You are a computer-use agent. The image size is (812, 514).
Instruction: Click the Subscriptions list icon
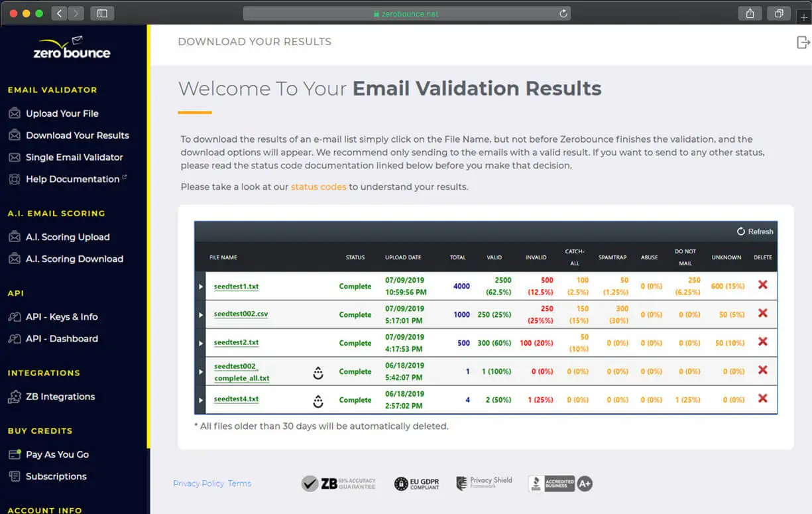[x=14, y=477]
